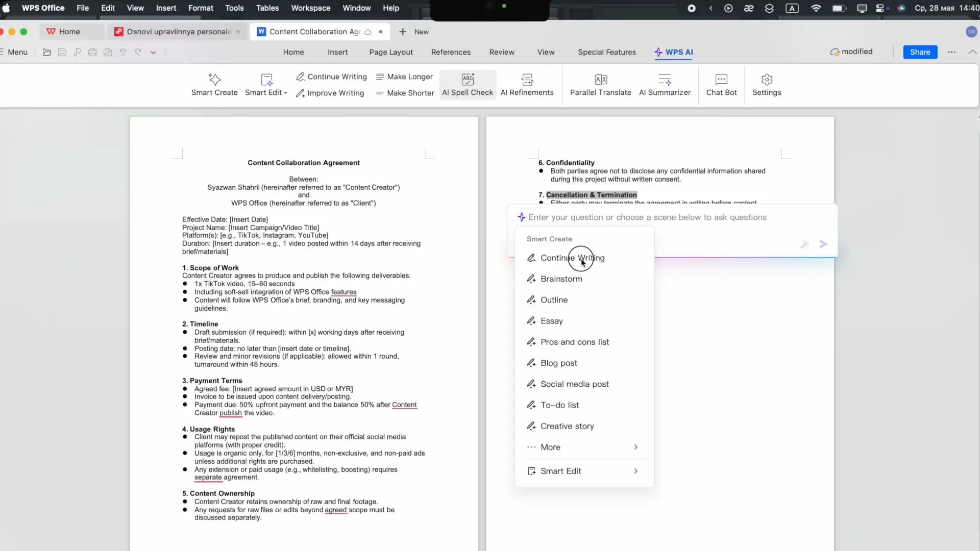Undo the last action
Screen dimensions: 980x551
[x=122, y=52]
